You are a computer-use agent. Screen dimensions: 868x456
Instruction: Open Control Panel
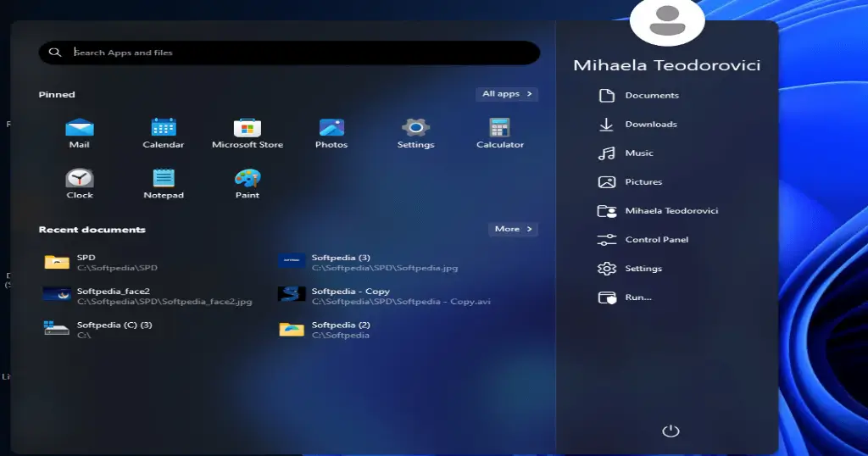pyautogui.click(x=643, y=239)
